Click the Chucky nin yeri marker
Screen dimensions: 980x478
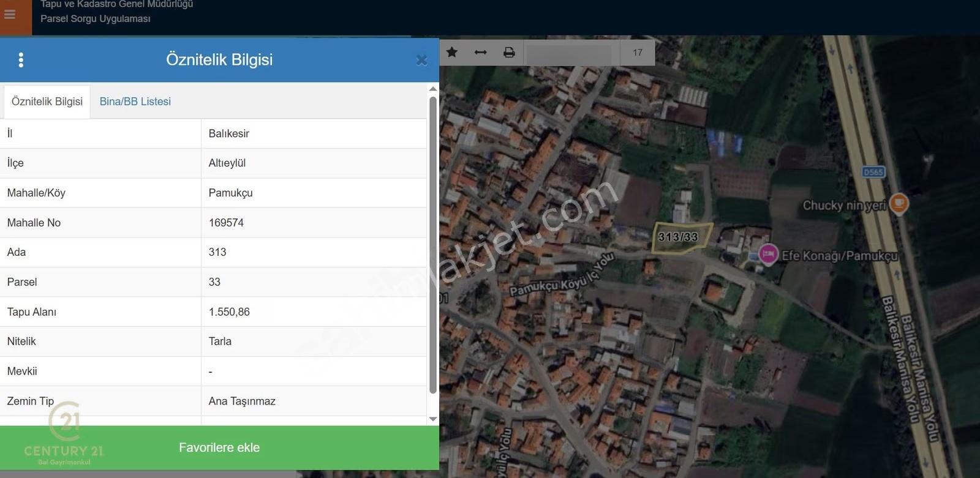(x=899, y=203)
